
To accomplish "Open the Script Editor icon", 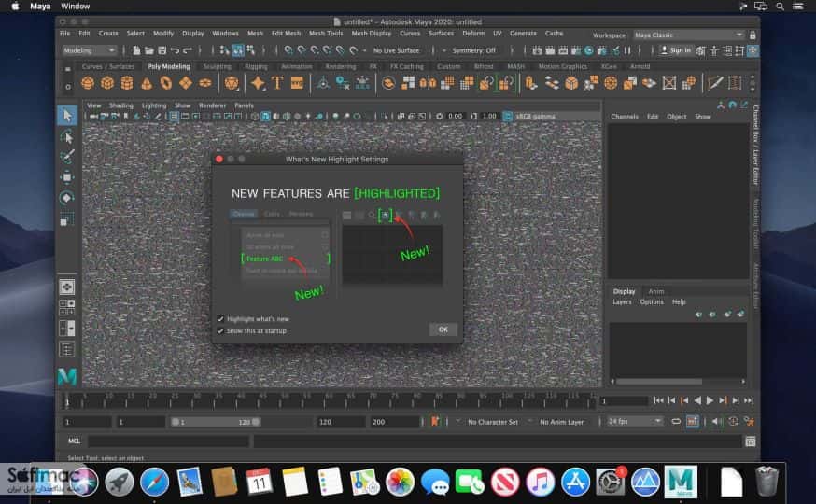I will [x=750, y=441].
